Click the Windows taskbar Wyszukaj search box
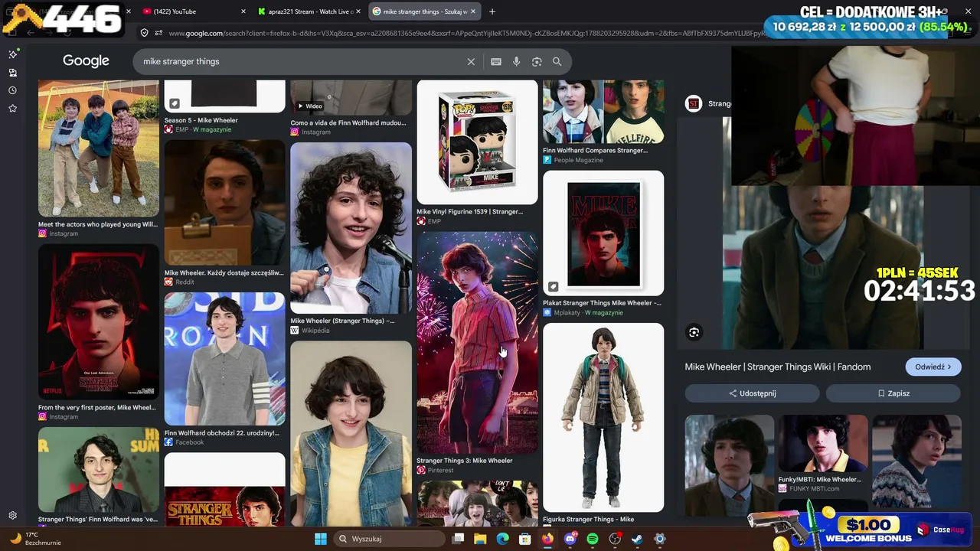The image size is (980, 551). [x=389, y=539]
